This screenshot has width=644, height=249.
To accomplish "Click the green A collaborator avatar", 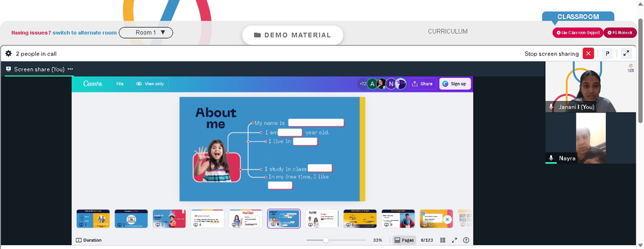I will point(372,84).
